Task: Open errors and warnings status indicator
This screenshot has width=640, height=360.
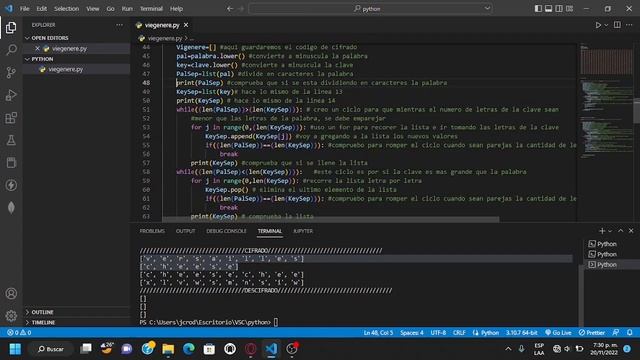Action: (19, 333)
